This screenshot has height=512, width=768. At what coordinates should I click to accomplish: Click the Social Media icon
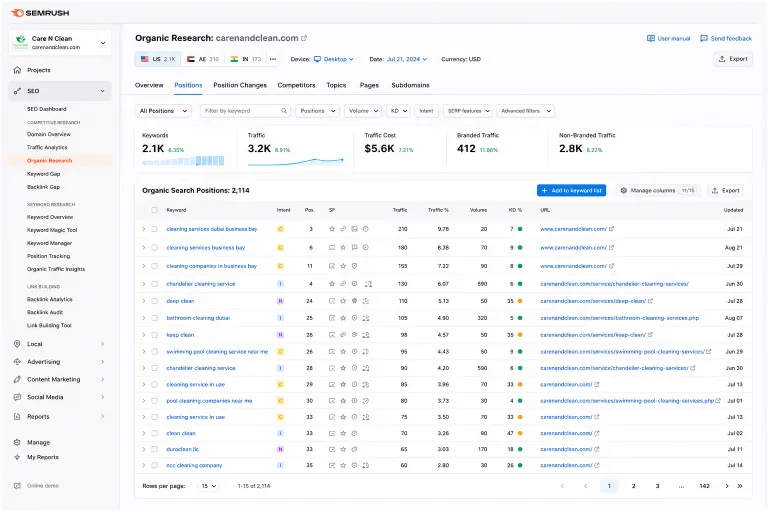pyautogui.click(x=17, y=397)
